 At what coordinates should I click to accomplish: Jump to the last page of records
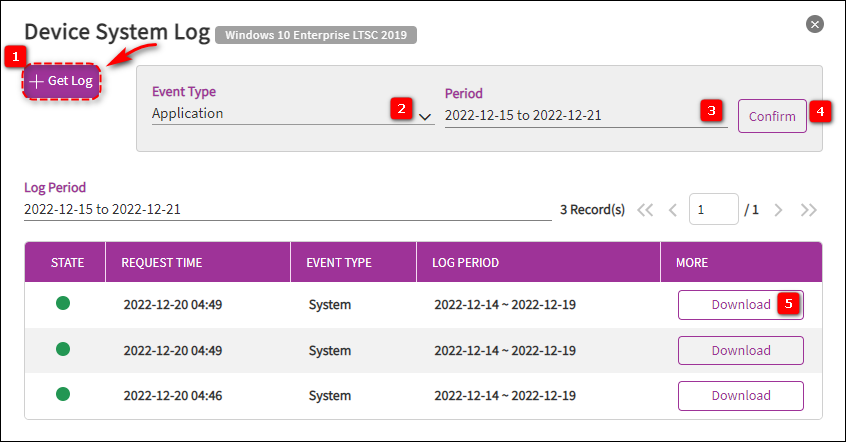[x=808, y=210]
